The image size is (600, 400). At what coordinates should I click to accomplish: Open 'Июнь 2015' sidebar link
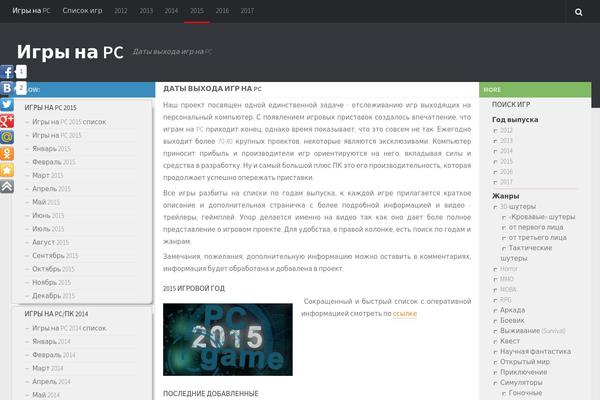48,216
